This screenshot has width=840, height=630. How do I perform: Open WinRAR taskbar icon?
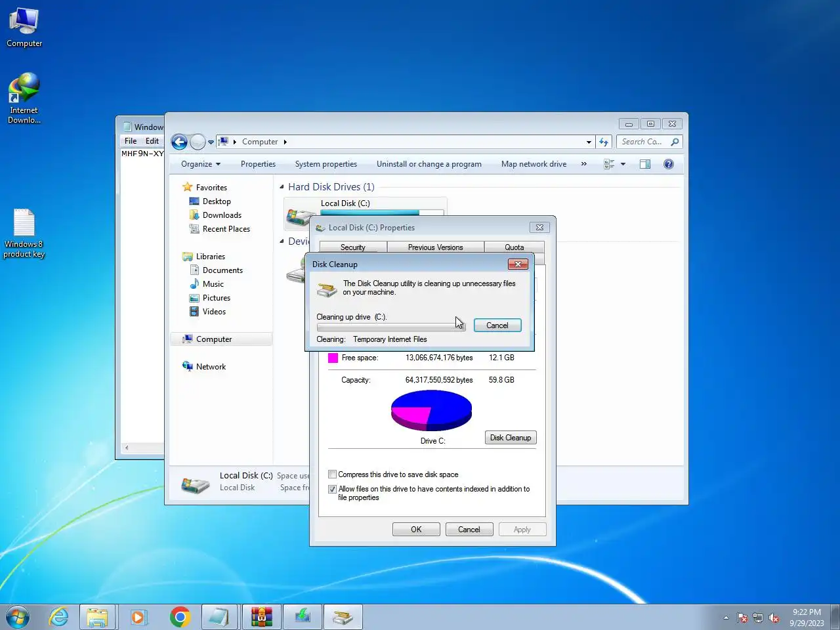[261, 618]
